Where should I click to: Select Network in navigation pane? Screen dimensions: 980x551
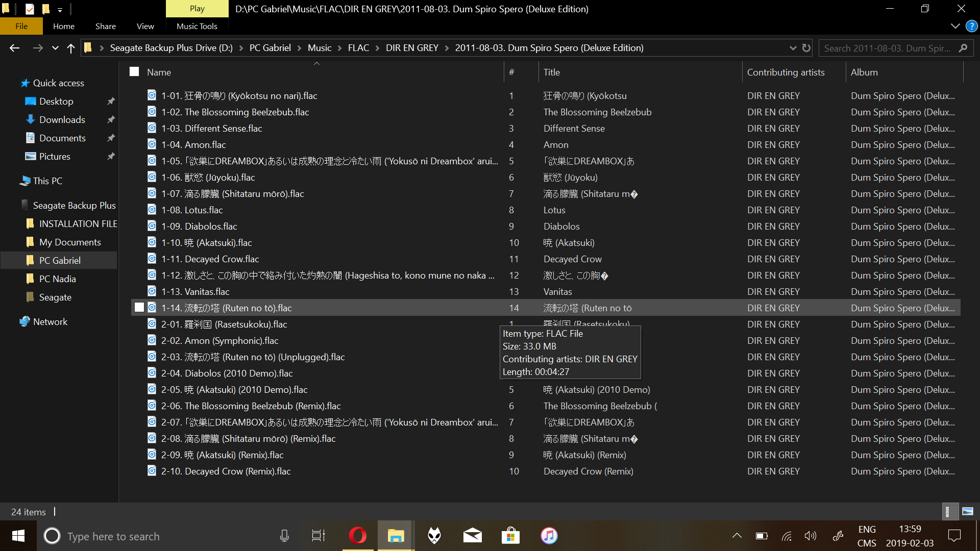50,321
